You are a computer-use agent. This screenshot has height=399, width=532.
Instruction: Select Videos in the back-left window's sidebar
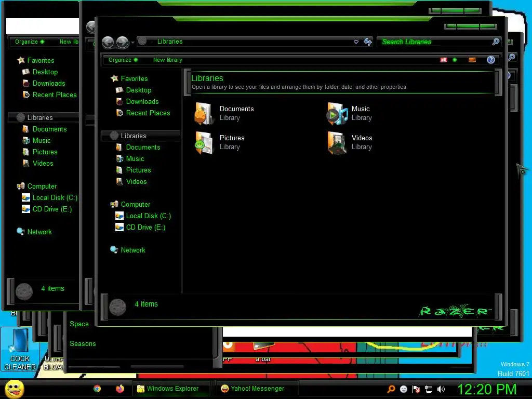point(43,164)
